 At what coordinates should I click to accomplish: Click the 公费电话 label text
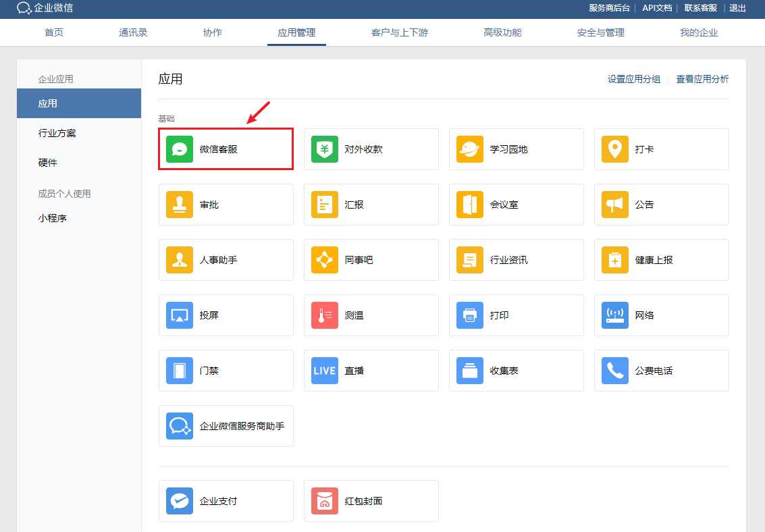(654, 371)
